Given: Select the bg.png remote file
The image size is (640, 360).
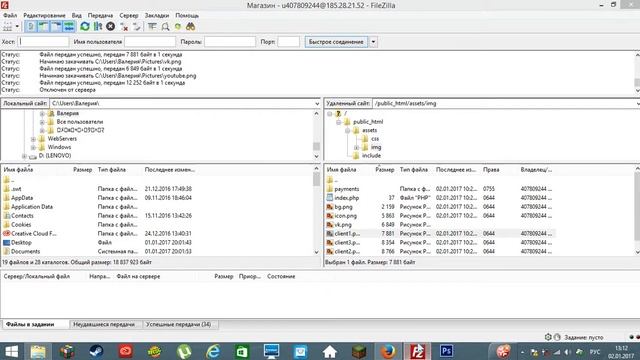Looking at the screenshot, I should tap(343, 207).
